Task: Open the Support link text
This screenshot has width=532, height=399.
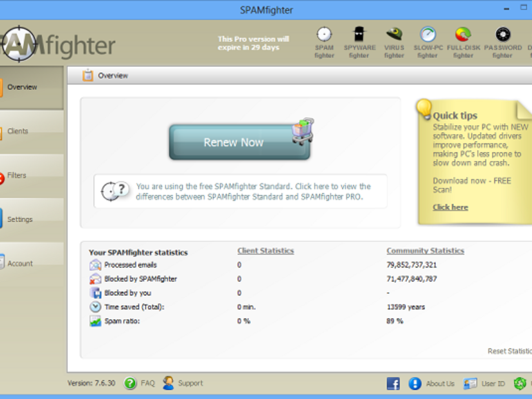Action: click(x=191, y=383)
